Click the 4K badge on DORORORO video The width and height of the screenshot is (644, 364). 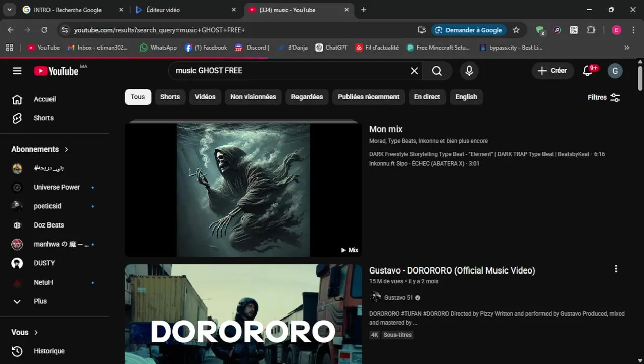tap(375, 335)
